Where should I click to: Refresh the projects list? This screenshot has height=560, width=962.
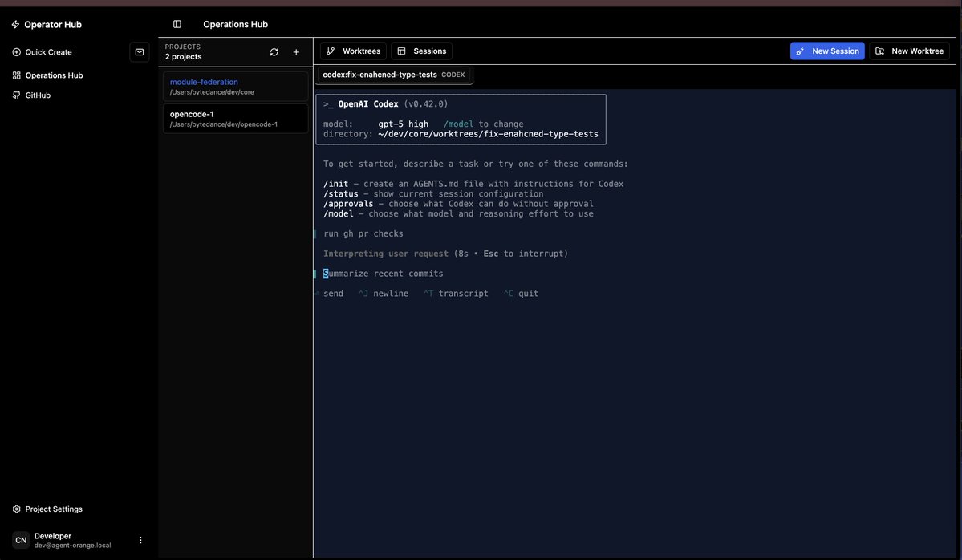[274, 52]
